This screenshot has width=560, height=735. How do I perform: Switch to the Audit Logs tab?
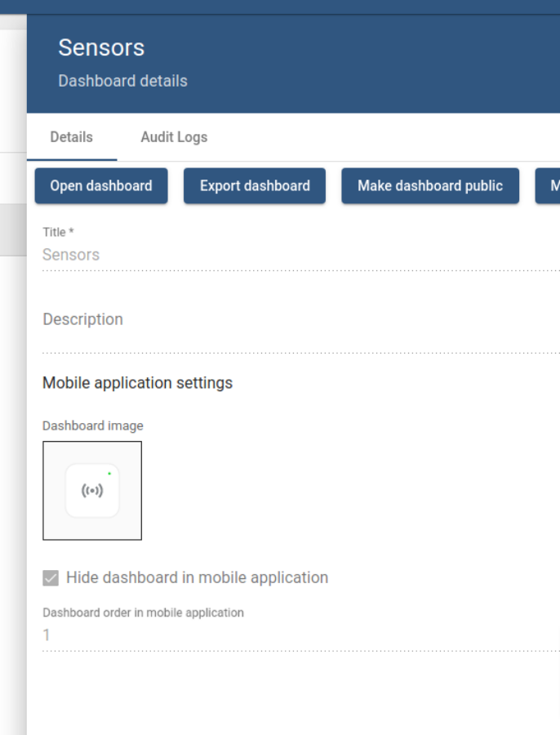[174, 137]
